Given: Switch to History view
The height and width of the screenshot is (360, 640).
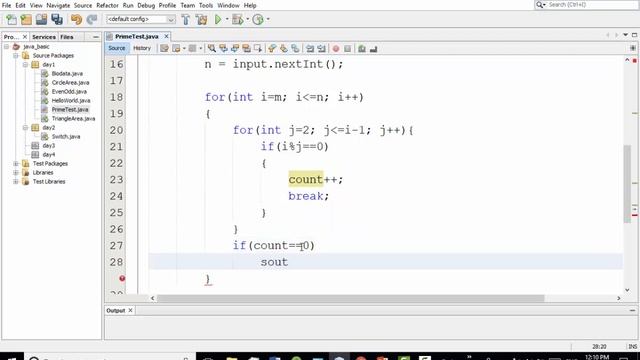Looking at the screenshot, I should (x=142, y=48).
